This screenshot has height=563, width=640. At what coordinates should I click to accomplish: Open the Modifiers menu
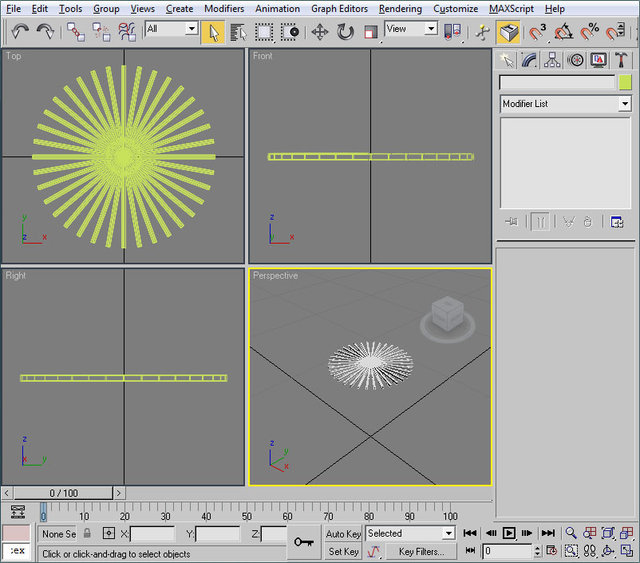pos(223,9)
